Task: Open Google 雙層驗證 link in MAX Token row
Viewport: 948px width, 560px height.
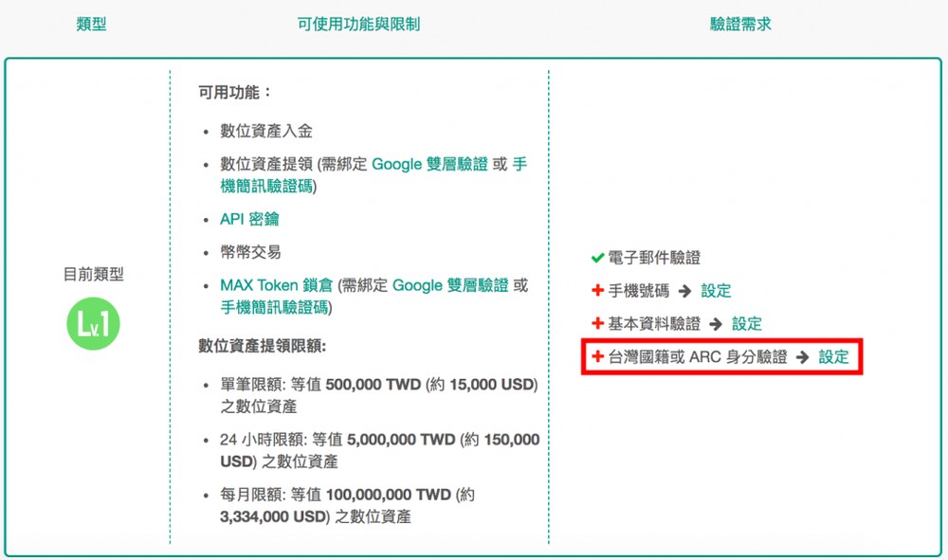Action: pos(450,285)
